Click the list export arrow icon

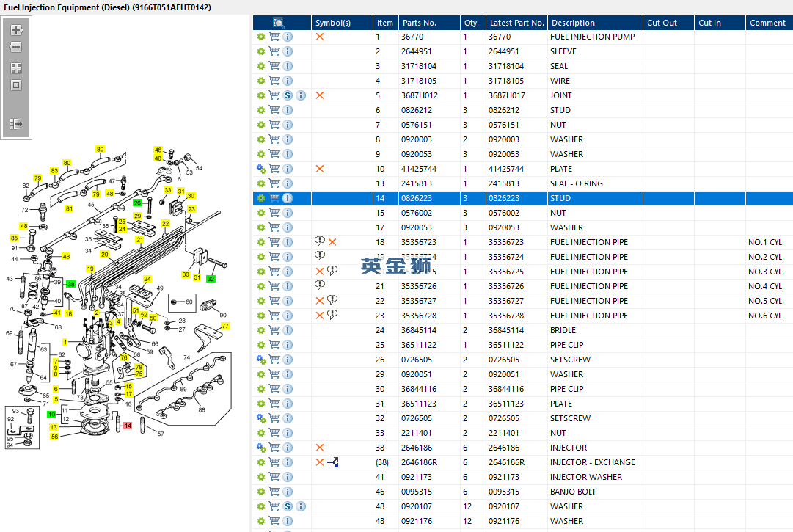16,123
